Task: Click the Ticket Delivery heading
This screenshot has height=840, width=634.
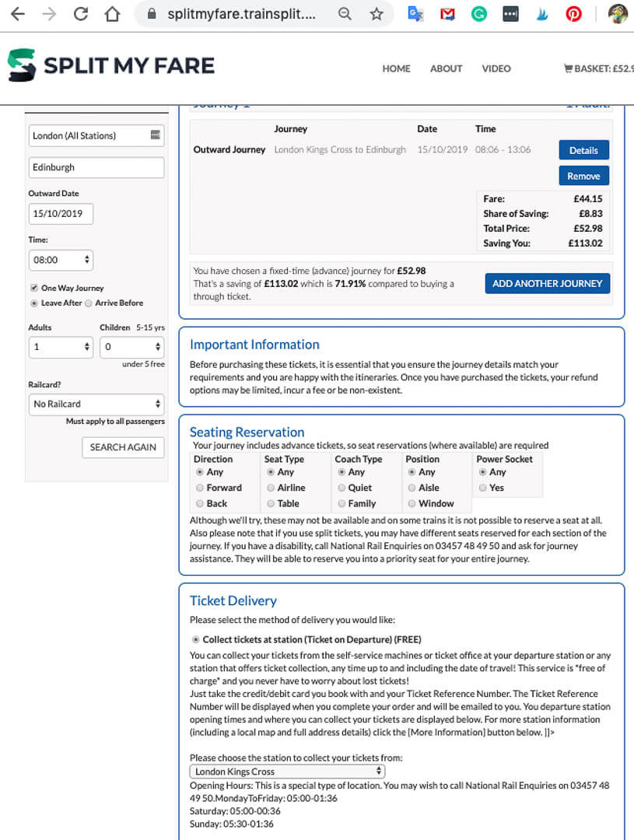Action: tap(233, 600)
